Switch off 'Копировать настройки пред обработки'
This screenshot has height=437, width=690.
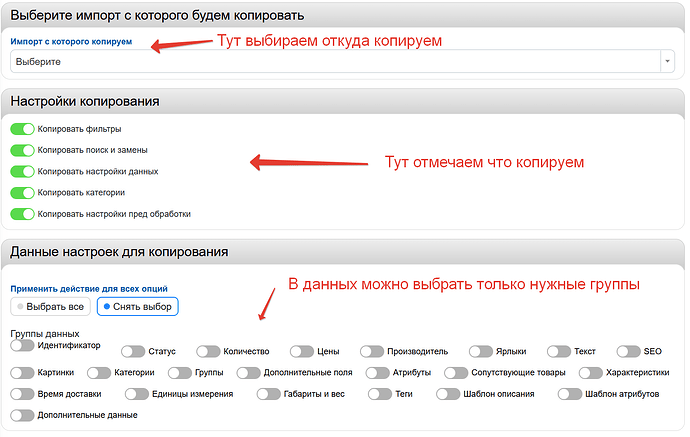pyautogui.click(x=22, y=213)
